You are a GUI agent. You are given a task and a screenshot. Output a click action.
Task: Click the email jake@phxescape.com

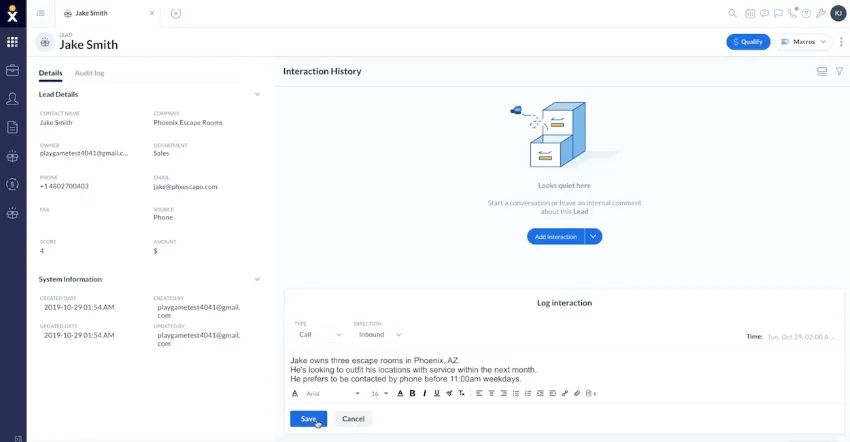[x=185, y=187]
